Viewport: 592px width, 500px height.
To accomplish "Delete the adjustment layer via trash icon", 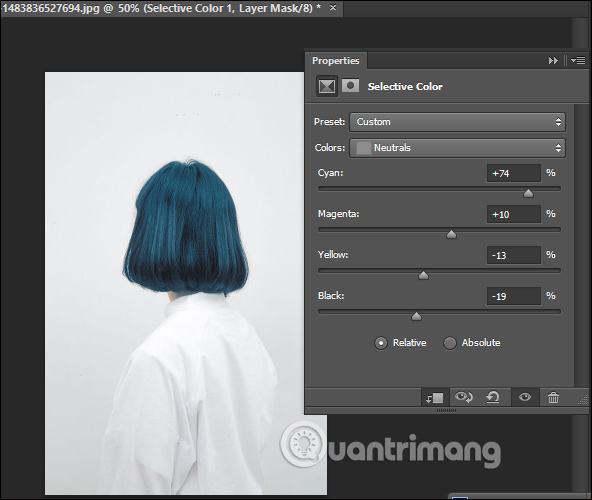I will tap(553, 398).
